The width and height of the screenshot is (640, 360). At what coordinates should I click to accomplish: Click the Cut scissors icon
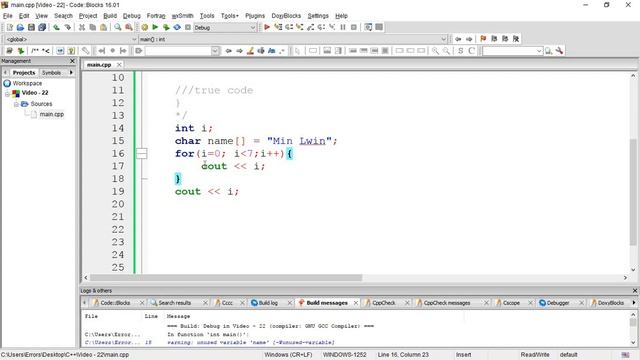82,27
